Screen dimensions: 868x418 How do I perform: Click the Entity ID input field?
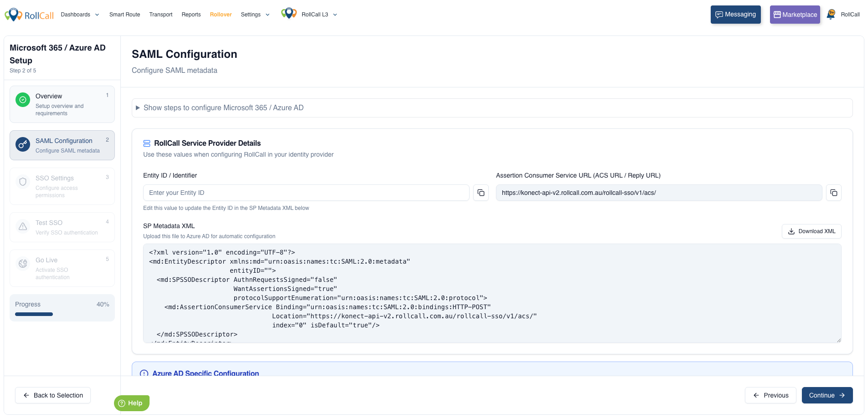click(306, 193)
